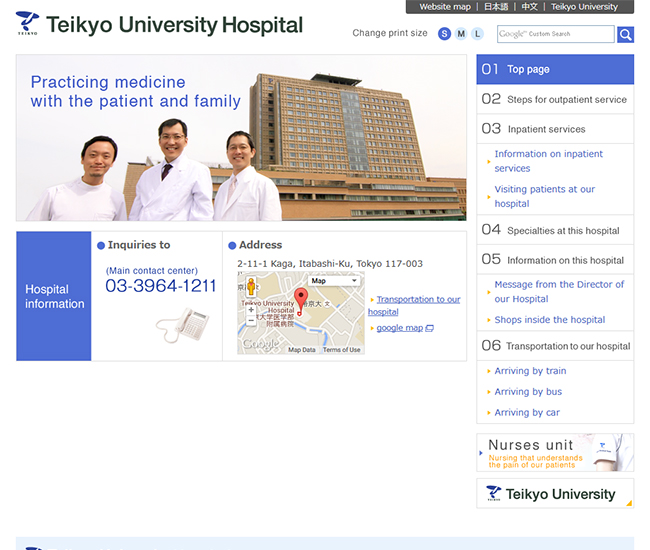This screenshot has height=550, width=650.
Task: Open the 01 Top page menu item
Action: [x=555, y=69]
